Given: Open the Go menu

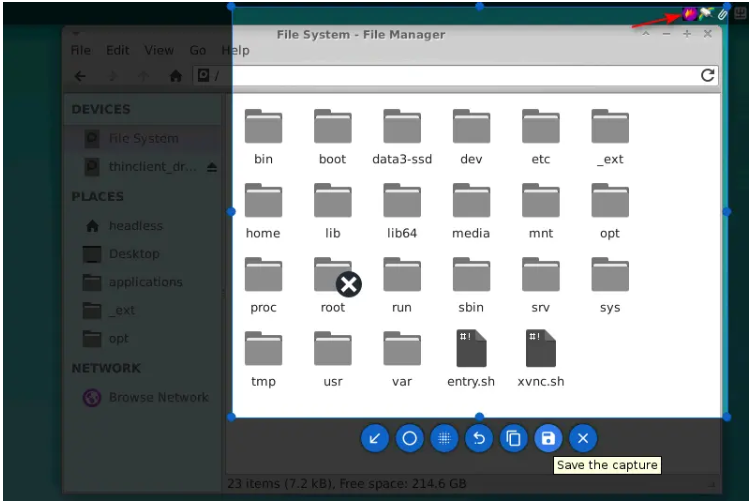Looking at the screenshot, I should (x=198, y=51).
